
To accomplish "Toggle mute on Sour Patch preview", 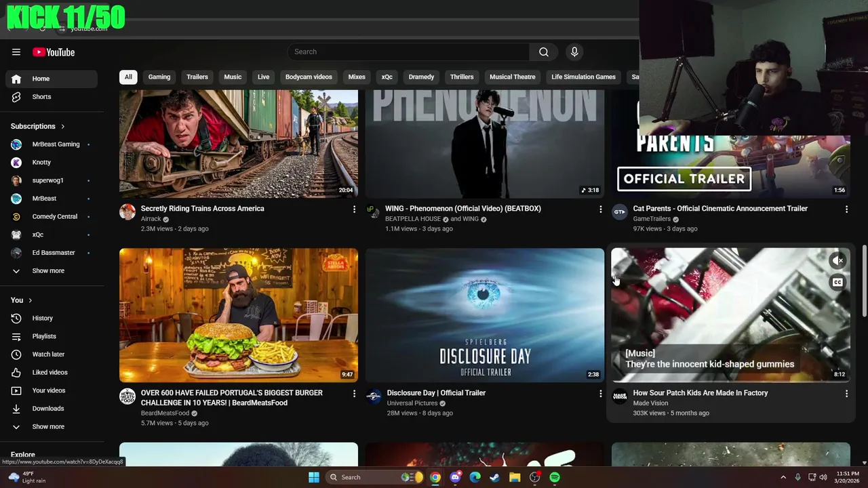I will pyautogui.click(x=838, y=260).
